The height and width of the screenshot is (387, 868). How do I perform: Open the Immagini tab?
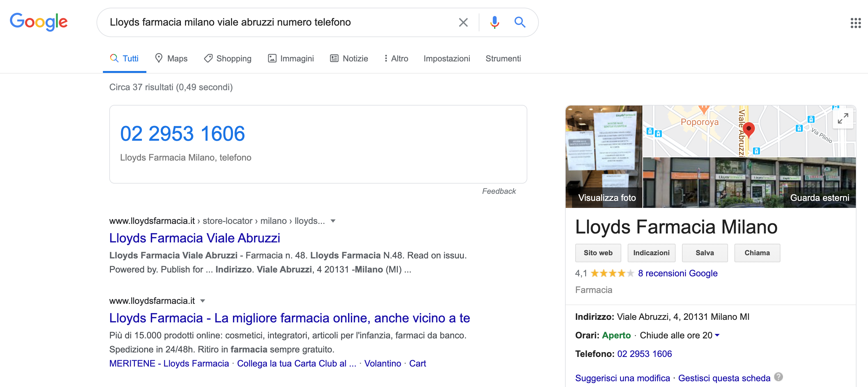click(x=291, y=58)
